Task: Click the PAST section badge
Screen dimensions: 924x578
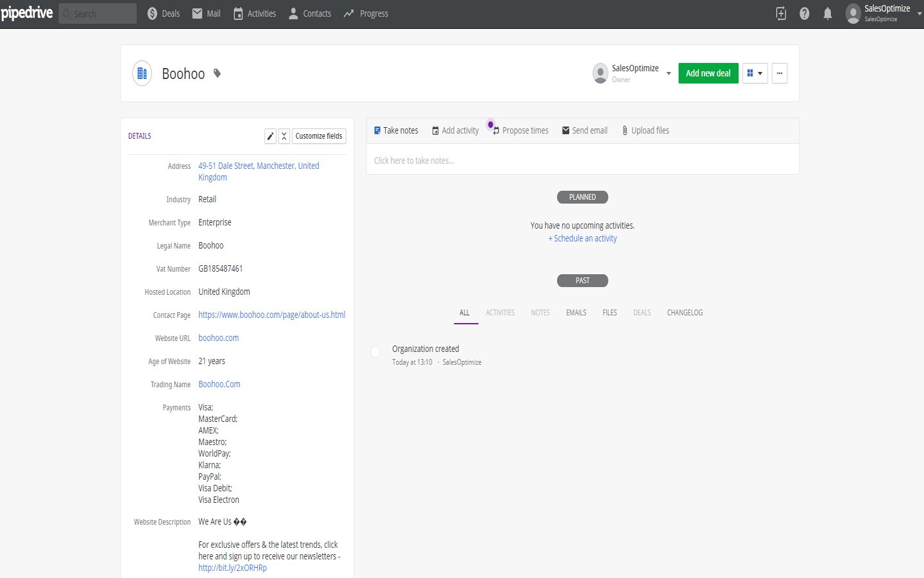Action: pyautogui.click(x=583, y=281)
